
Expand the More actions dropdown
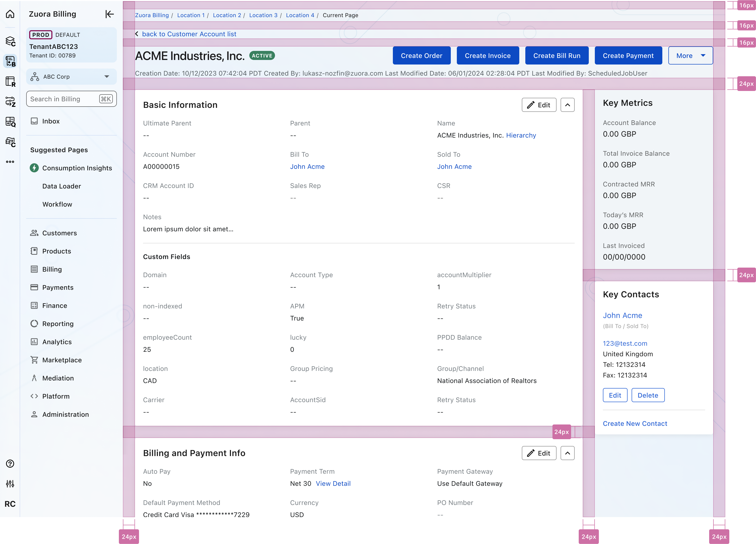coord(690,56)
